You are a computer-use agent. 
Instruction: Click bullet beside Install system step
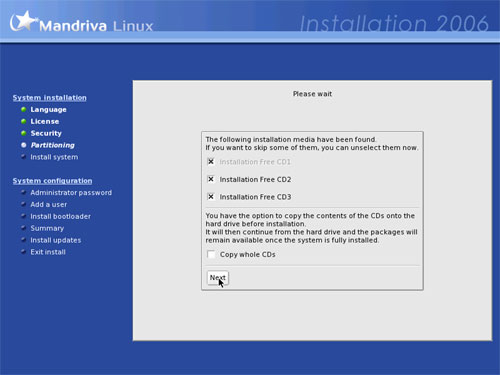coord(23,156)
